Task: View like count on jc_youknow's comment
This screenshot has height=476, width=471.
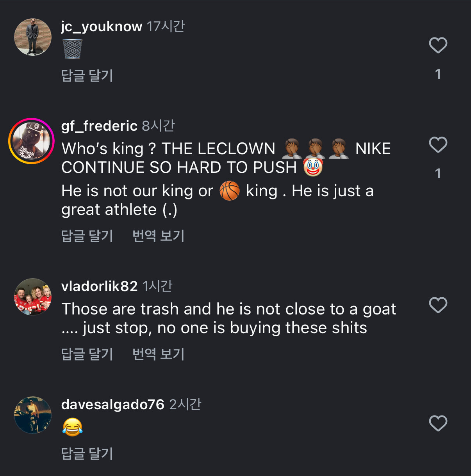Action: click(438, 74)
